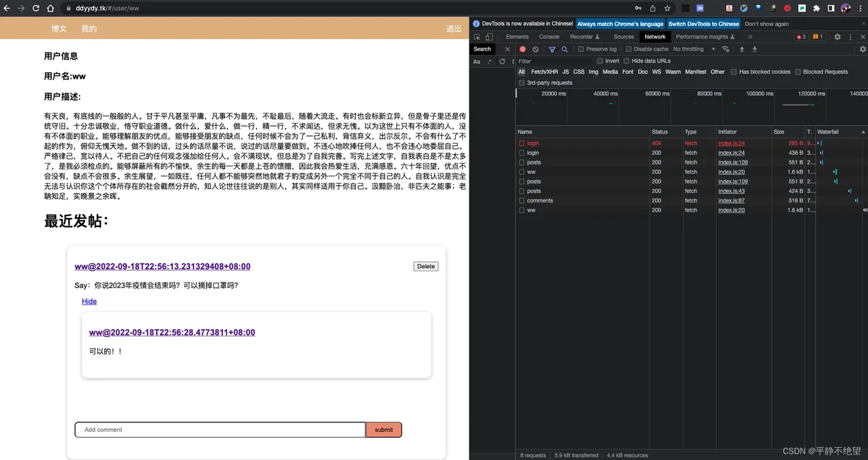The height and width of the screenshot is (460, 868).
Task: Focus the network Filter text box
Action: 553,61
